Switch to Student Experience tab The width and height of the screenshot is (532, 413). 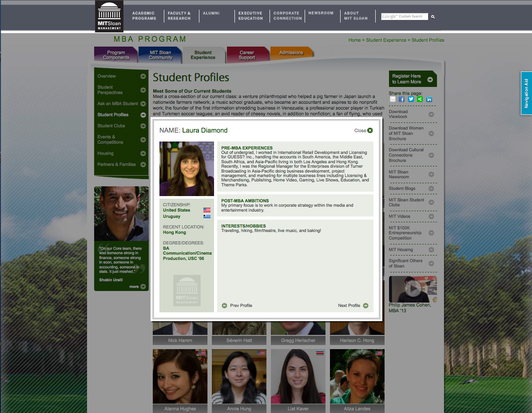(203, 55)
